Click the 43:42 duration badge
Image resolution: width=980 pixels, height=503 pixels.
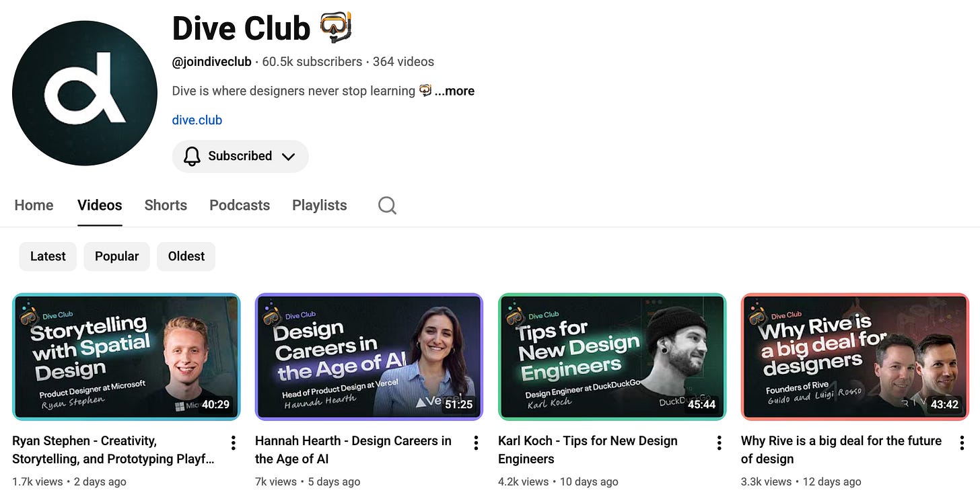(944, 405)
